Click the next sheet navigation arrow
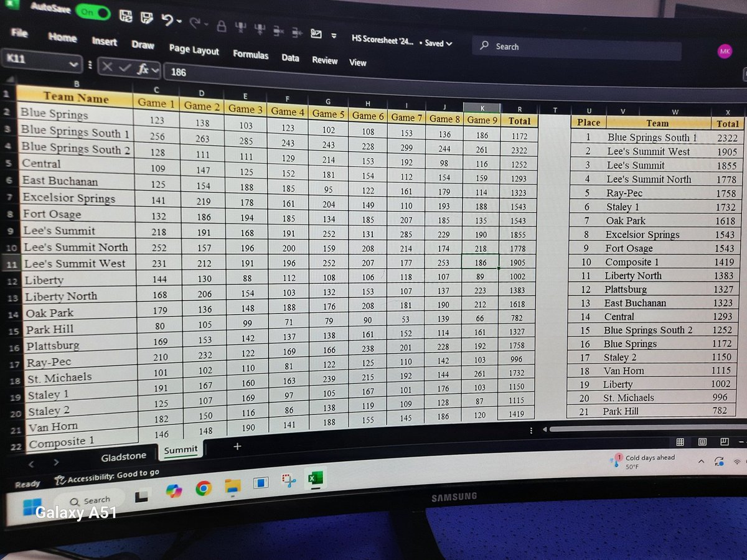The image size is (747, 560). pos(57,462)
